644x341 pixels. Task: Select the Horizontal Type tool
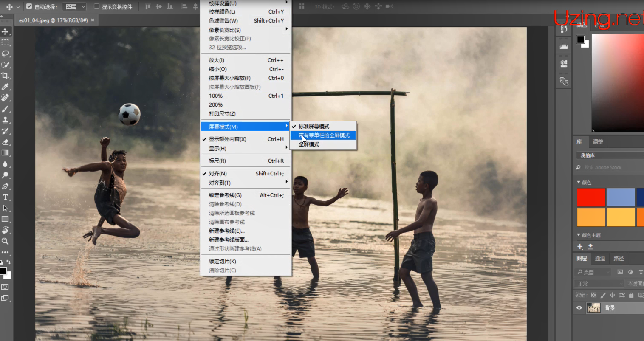6,197
